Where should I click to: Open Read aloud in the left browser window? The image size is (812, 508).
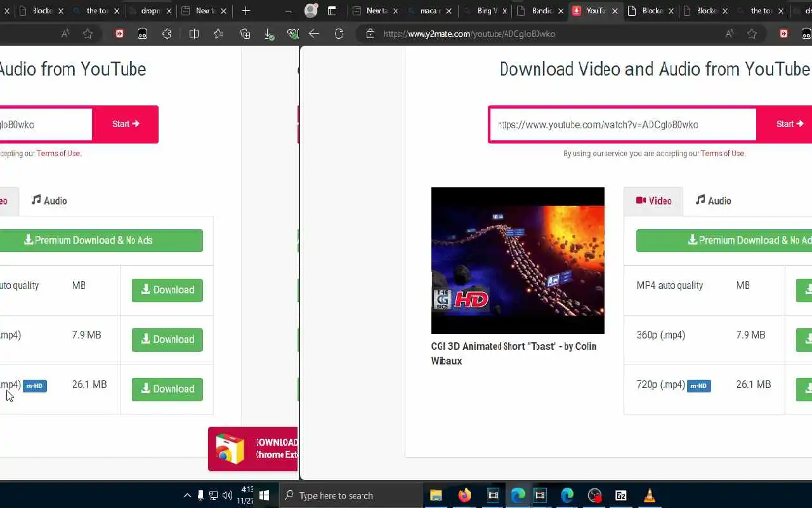[65, 34]
